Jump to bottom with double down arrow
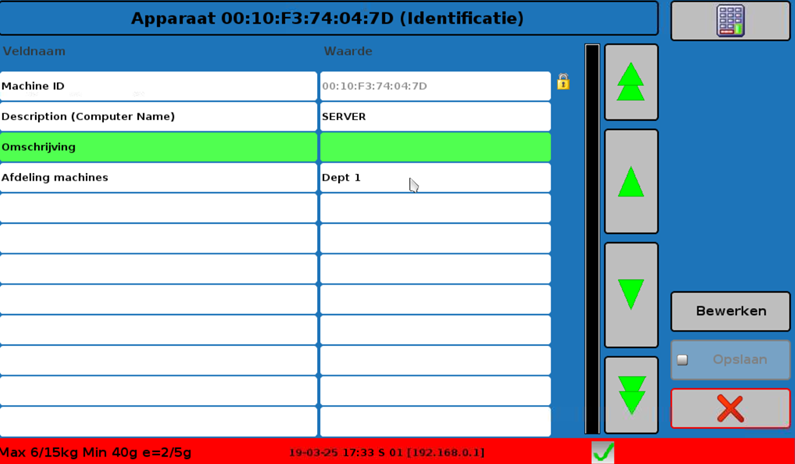 631,395
